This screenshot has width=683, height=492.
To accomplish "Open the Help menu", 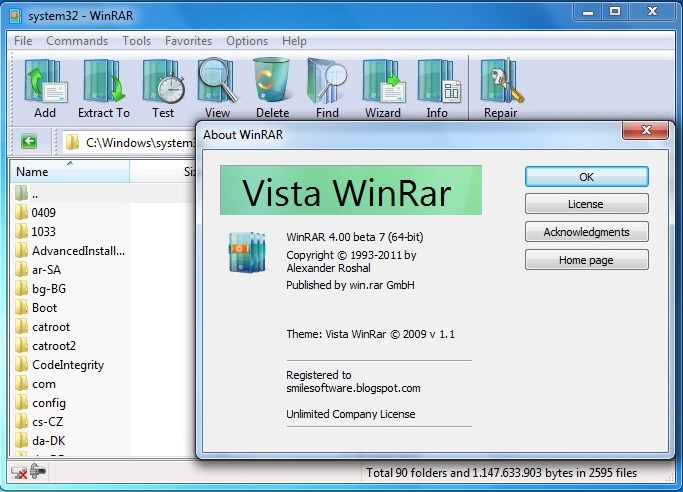I will point(294,41).
